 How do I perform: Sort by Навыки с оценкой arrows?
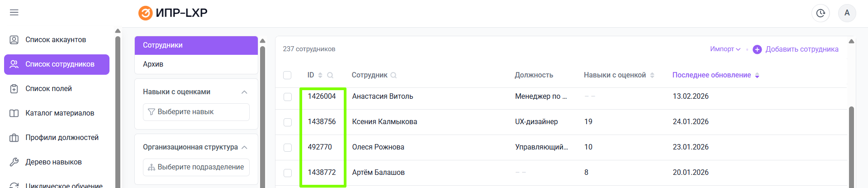coord(652,75)
